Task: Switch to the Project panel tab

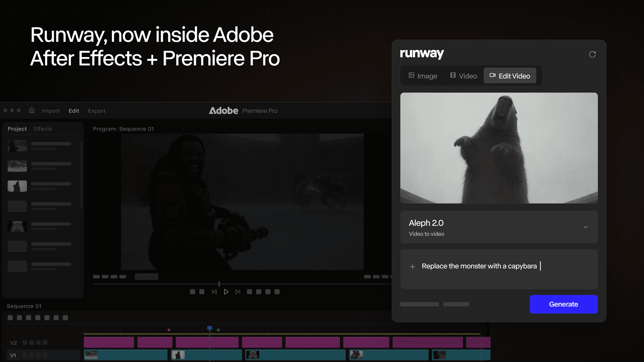Action: [x=17, y=129]
